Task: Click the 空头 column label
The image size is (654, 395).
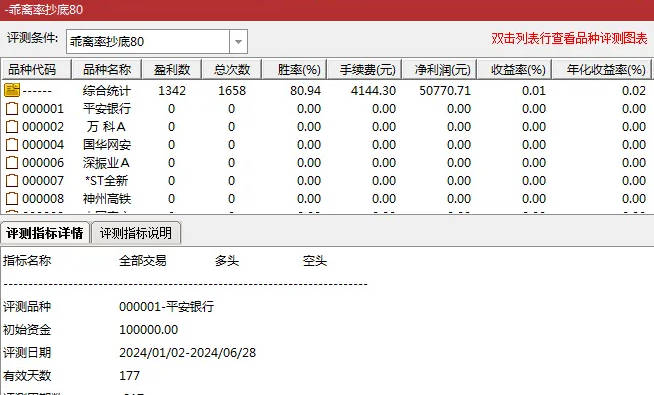Action: coord(315,261)
